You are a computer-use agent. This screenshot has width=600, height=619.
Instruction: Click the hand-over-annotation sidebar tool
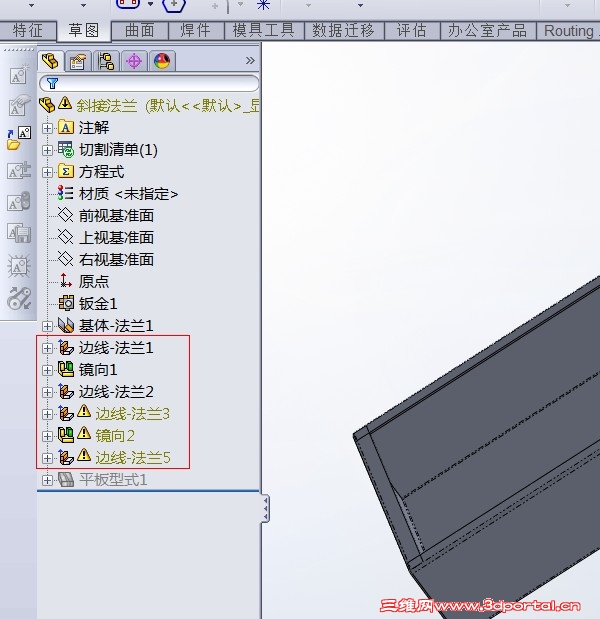(x=19, y=105)
